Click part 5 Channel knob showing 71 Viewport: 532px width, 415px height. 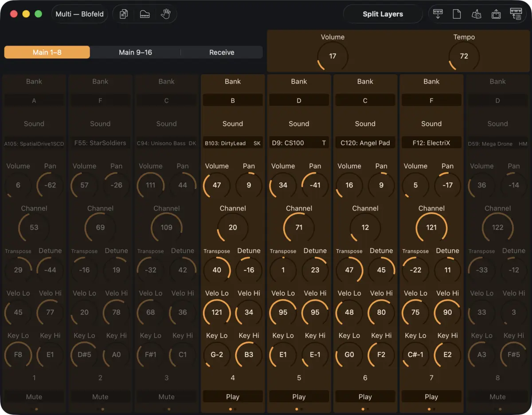click(x=299, y=227)
